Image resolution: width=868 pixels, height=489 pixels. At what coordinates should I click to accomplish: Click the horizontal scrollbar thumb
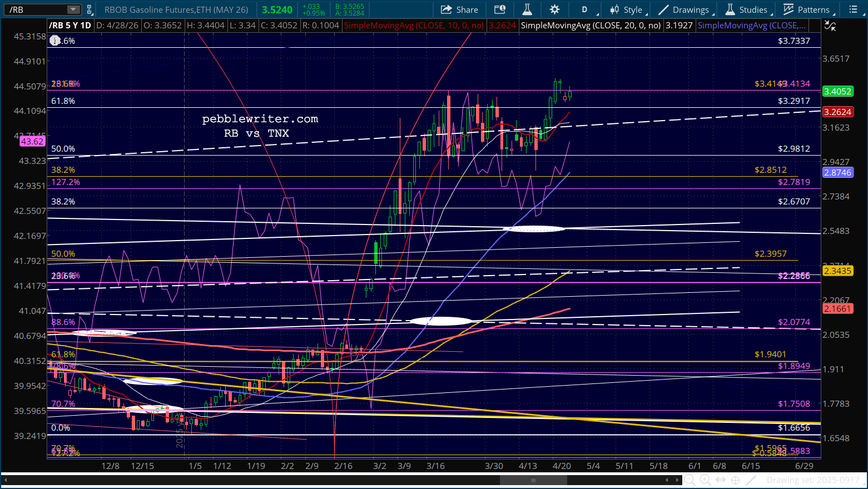(x=533, y=480)
